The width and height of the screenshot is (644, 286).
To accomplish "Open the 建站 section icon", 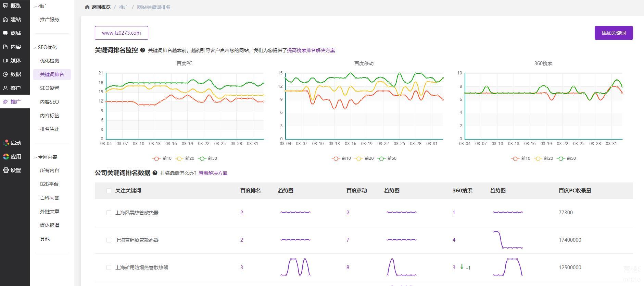I will pyautogui.click(x=5, y=20).
